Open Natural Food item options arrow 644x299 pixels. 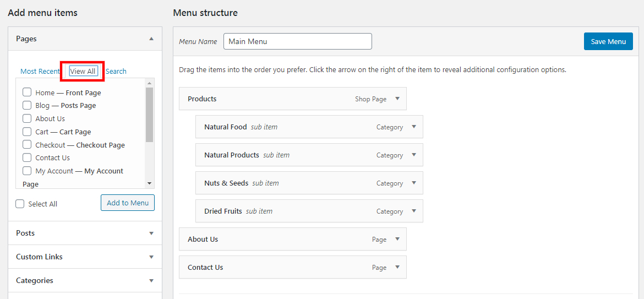(x=414, y=127)
